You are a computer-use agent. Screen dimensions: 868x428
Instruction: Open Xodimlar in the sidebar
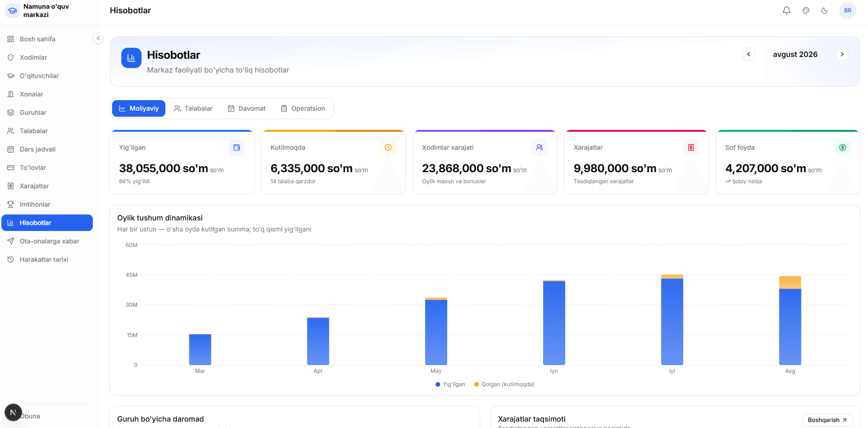(47, 57)
